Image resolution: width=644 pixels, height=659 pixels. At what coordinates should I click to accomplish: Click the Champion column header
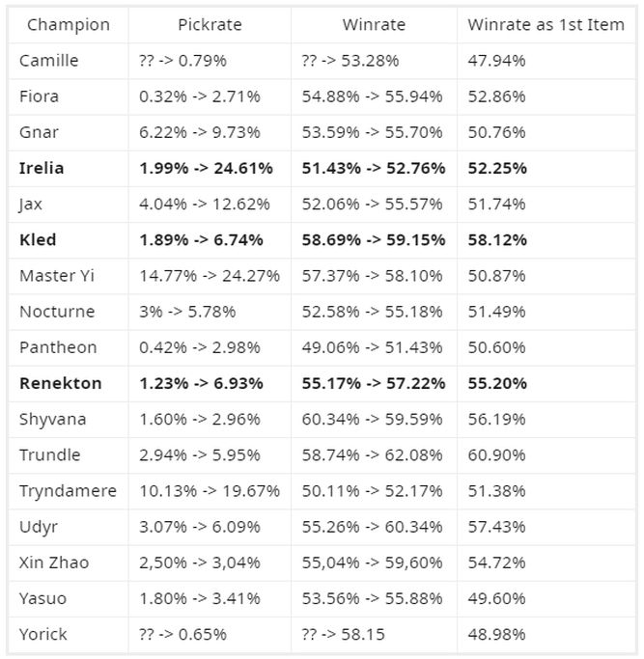click(69, 25)
